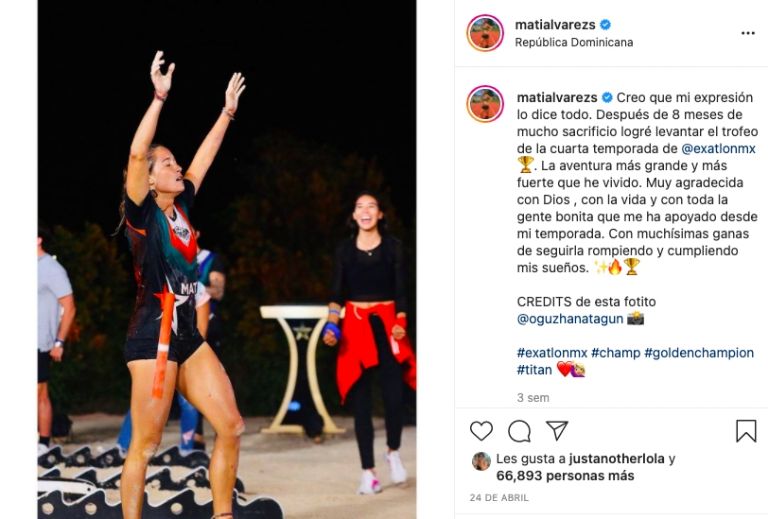768x519 pixels.
Task: Open comments with the speech bubble icon
Action: [x=519, y=431]
